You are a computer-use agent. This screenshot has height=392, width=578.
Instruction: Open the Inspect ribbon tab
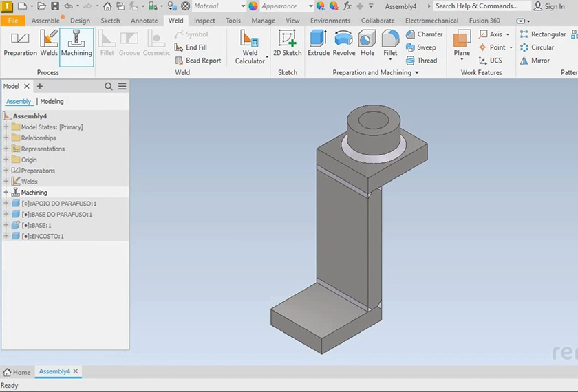point(204,21)
